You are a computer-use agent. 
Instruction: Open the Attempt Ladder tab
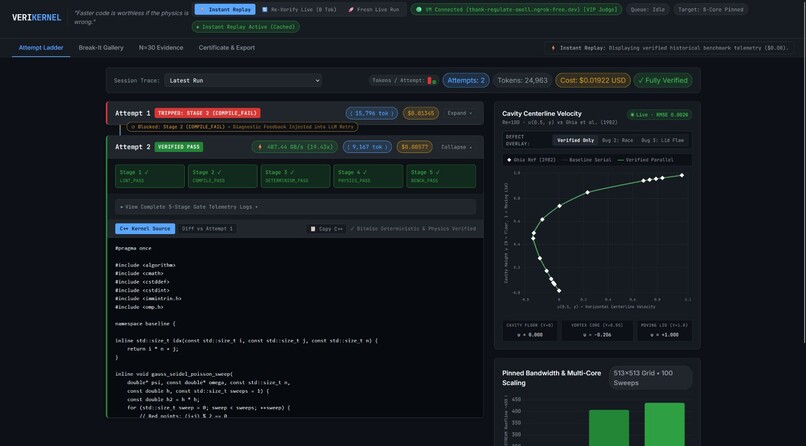[41, 48]
